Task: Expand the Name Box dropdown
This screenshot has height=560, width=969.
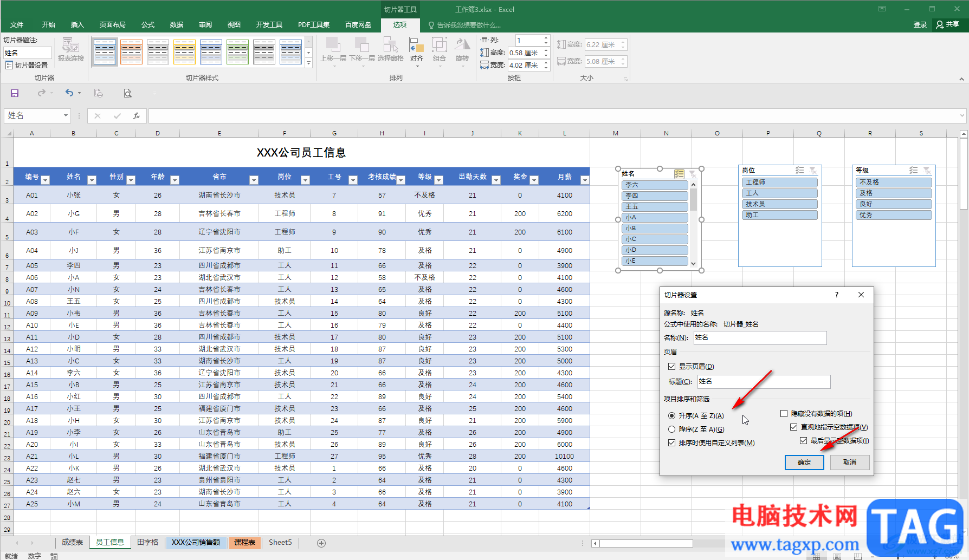Action: click(x=66, y=115)
